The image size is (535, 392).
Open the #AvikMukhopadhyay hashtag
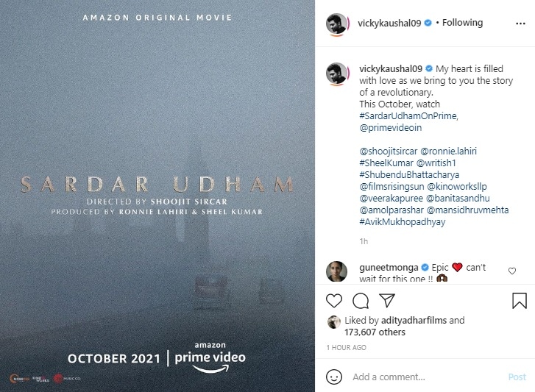[403, 222]
